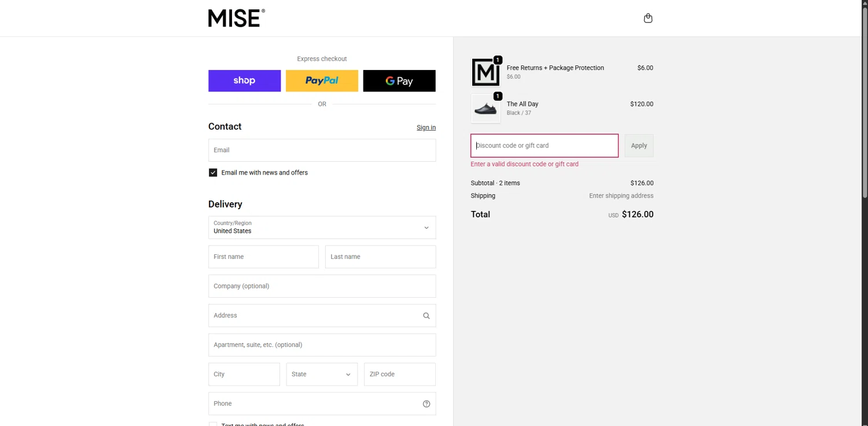The image size is (868, 426).
Task: Focus the First name field
Action: (x=263, y=257)
